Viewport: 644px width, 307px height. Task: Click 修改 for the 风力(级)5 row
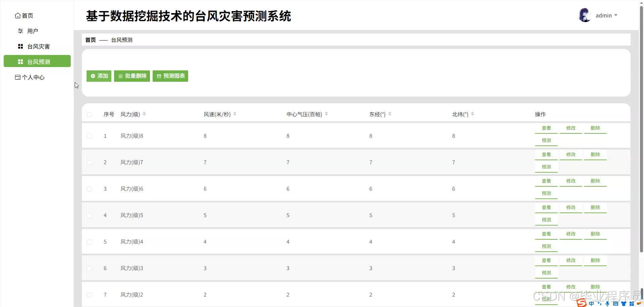tap(571, 207)
